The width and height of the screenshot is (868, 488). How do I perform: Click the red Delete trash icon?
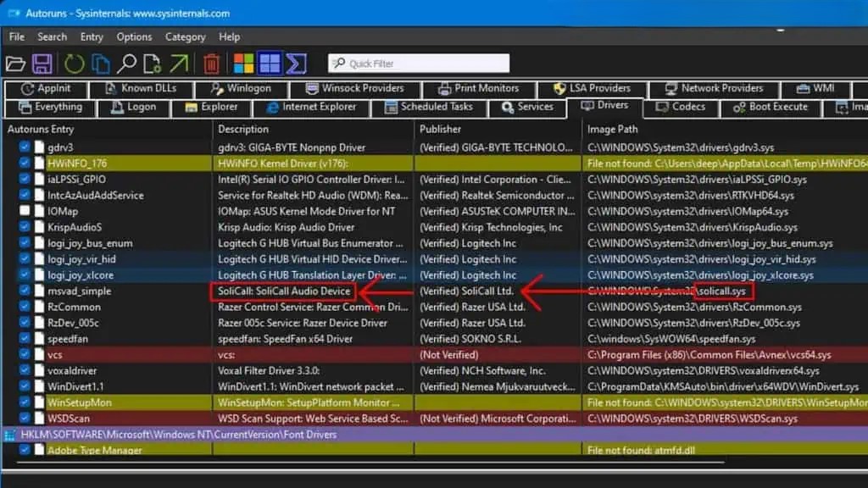[211, 64]
